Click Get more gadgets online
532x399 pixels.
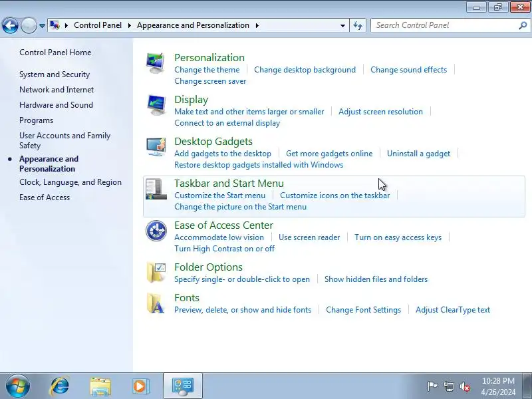click(329, 154)
